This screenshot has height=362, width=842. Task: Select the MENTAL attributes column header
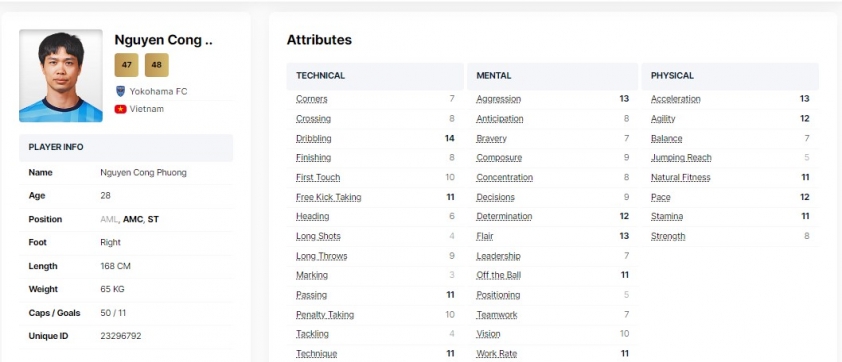[x=553, y=76]
